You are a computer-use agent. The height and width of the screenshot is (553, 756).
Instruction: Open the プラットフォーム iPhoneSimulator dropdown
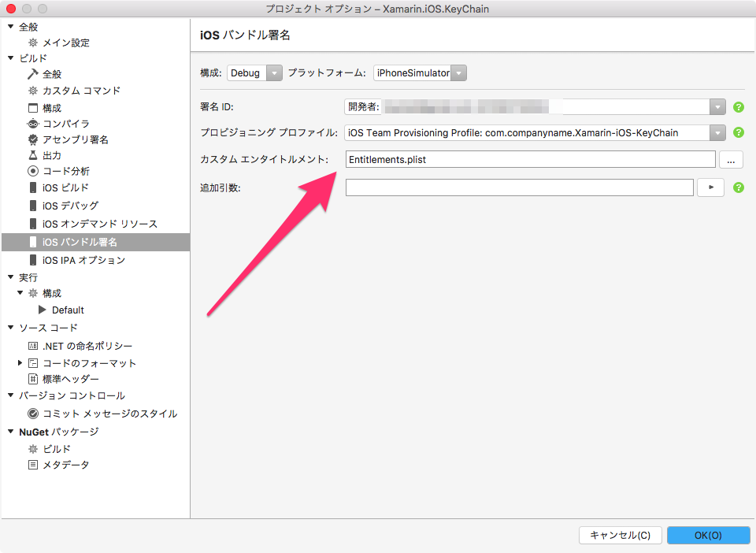point(458,72)
